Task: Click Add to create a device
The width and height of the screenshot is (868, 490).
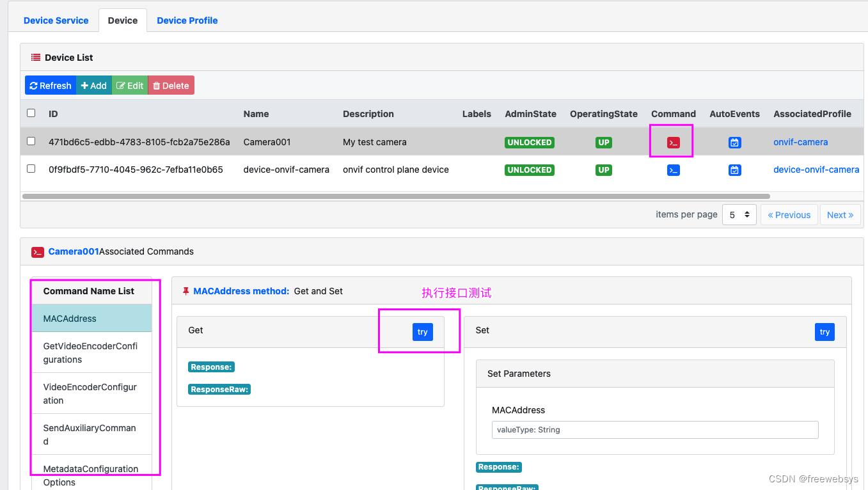Action: [94, 86]
